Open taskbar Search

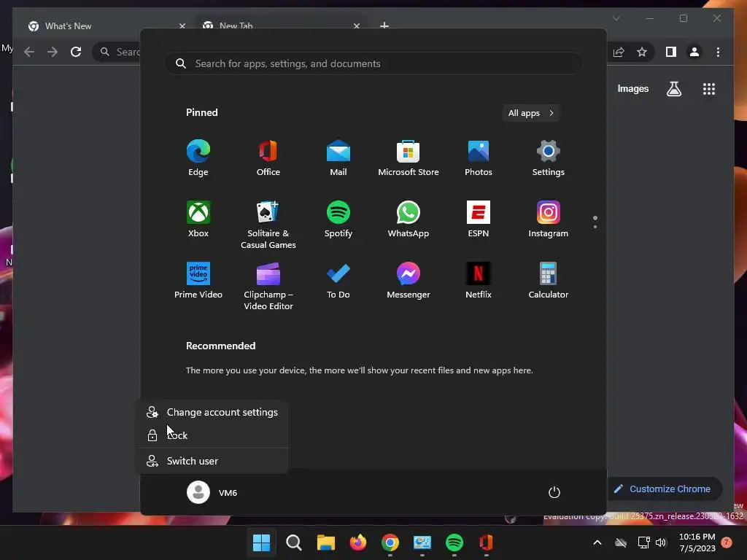point(293,542)
